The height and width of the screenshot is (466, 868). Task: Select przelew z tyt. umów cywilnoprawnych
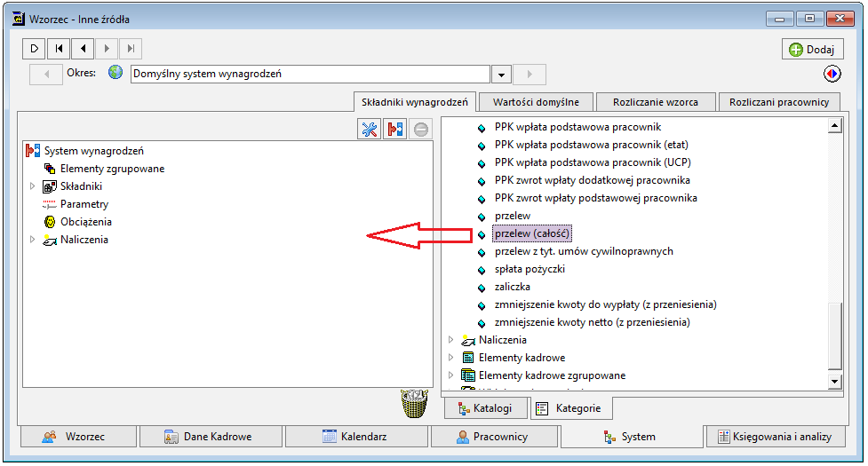584,251
